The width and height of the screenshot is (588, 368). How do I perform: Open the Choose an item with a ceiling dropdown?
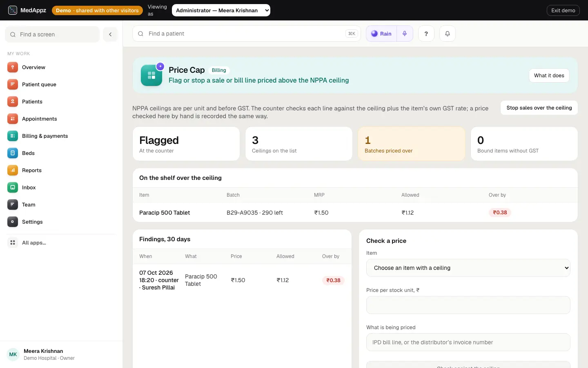pyautogui.click(x=468, y=268)
